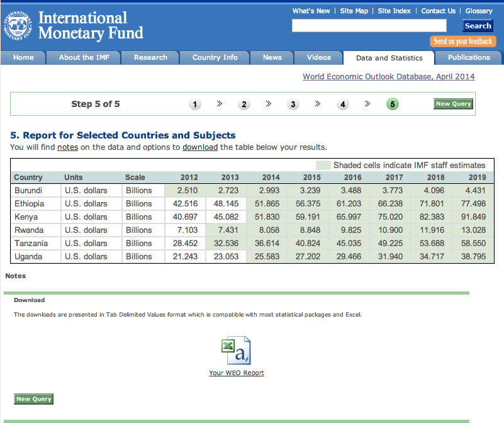
Task: Click the highlighted step 5 circle
Action: pyautogui.click(x=393, y=104)
